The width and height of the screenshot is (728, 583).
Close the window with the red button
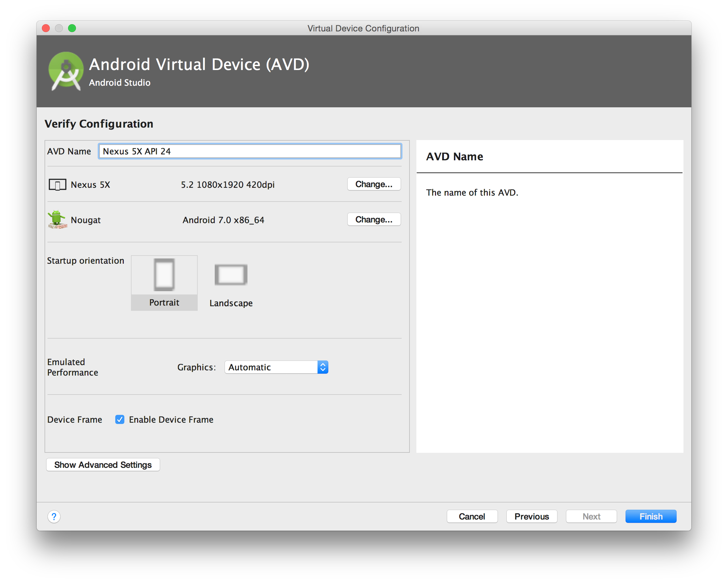tap(46, 28)
